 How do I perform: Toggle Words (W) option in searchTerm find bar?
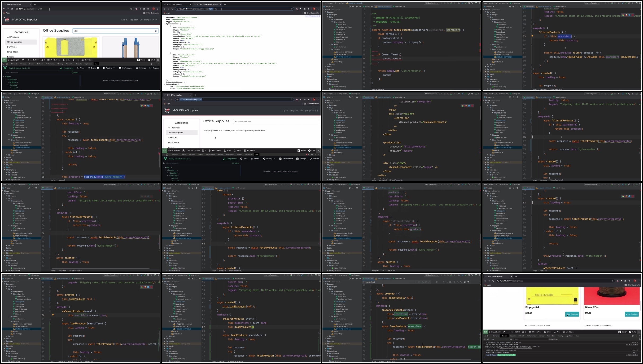click(426, 282)
